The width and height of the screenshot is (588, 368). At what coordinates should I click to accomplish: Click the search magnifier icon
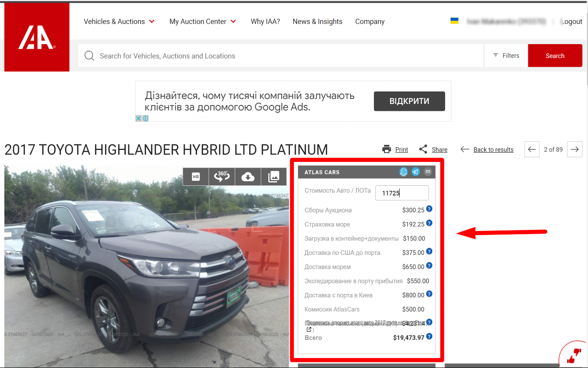point(90,56)
